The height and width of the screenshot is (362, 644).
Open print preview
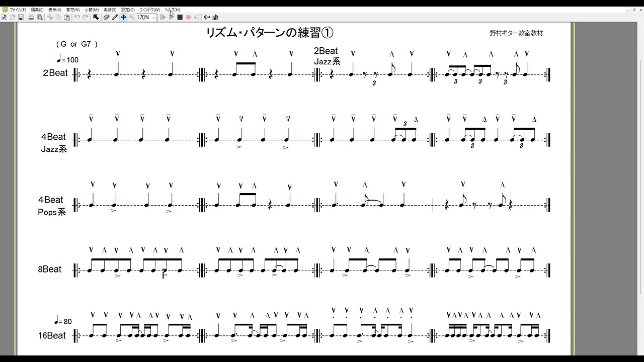coord(40,17)
